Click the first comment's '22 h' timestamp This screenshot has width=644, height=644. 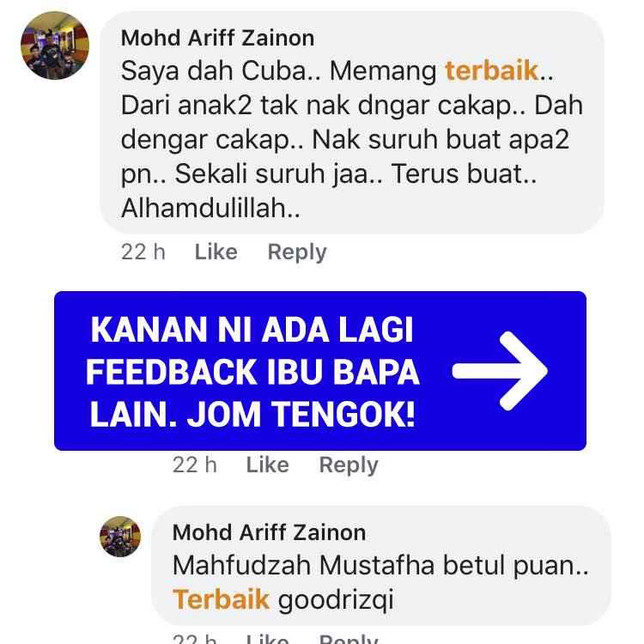[x=143, y=252]
